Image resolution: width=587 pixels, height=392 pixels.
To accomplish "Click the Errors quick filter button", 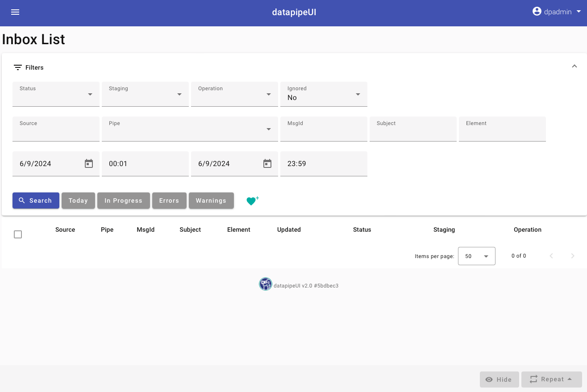I will pos(169,201).
